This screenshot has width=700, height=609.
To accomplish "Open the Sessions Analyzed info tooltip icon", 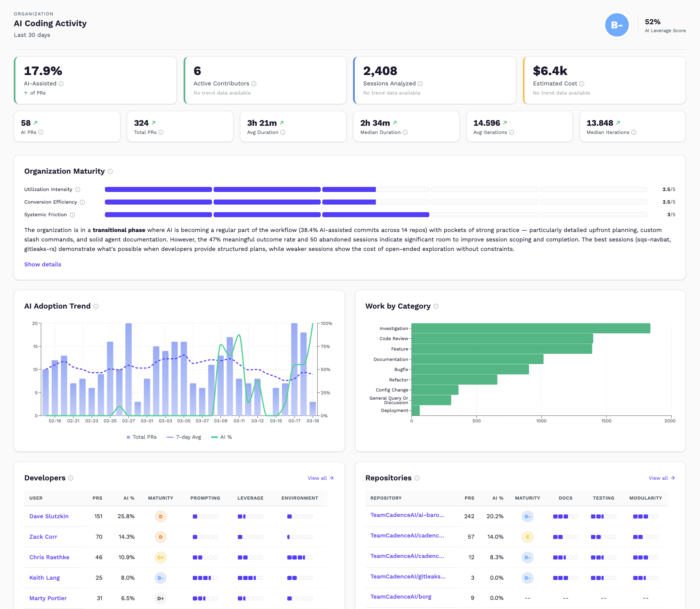I will 420,84.
